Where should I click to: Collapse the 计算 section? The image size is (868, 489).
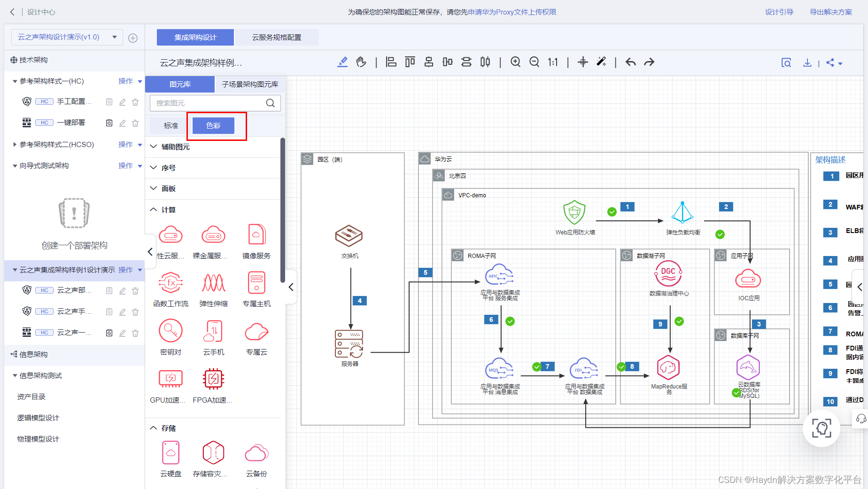coord(154,210)
